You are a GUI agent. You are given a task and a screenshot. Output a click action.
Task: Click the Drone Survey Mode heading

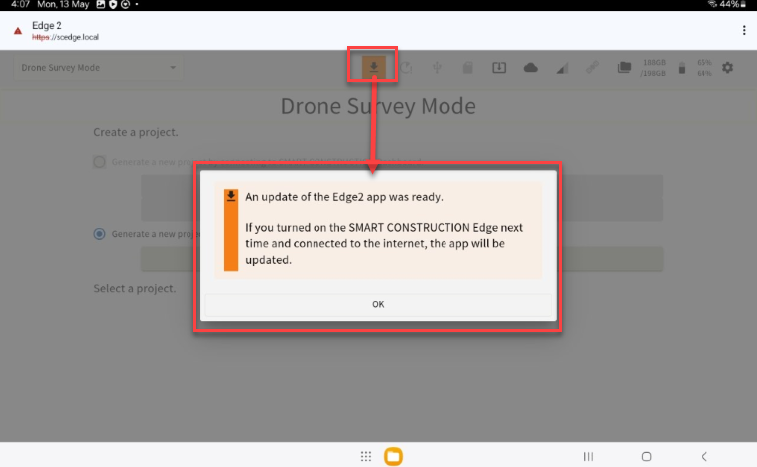click(x=378, y=106)
